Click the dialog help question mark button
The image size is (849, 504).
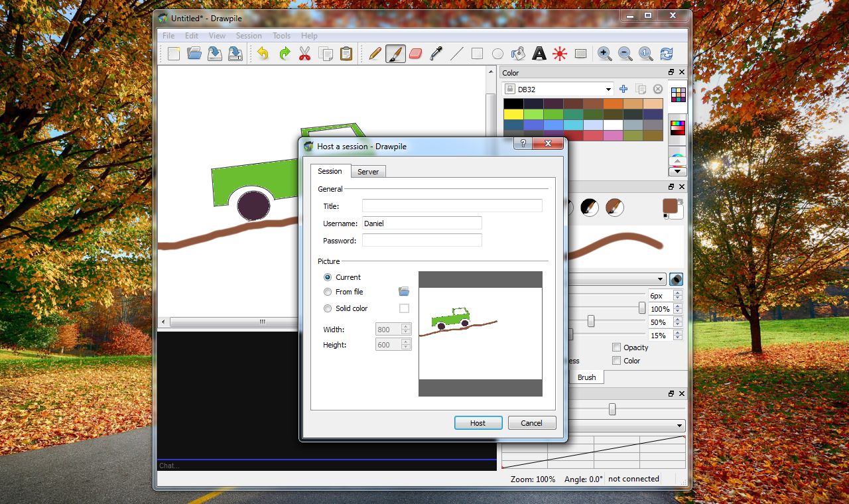click(523, 143)
